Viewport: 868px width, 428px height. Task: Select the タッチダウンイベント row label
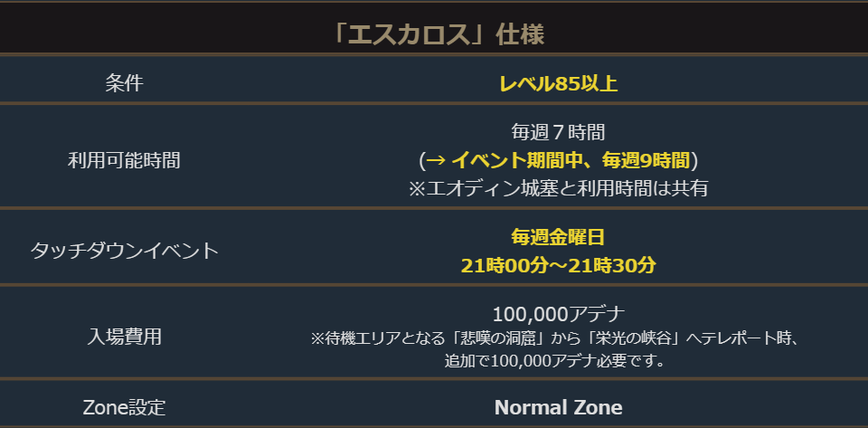(x=124, y=250)
